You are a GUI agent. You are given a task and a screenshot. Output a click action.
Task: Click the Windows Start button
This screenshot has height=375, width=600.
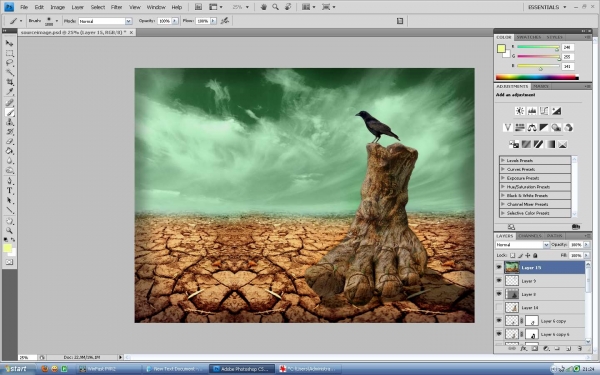pyautogui.click(x=17, y=369)
